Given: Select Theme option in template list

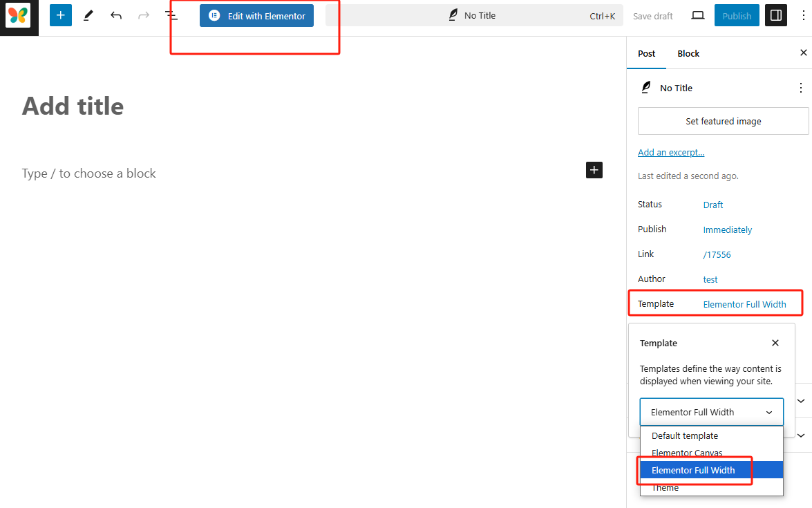Looking at the screenshot, I should pyautogui.click(x=665, y=488).
